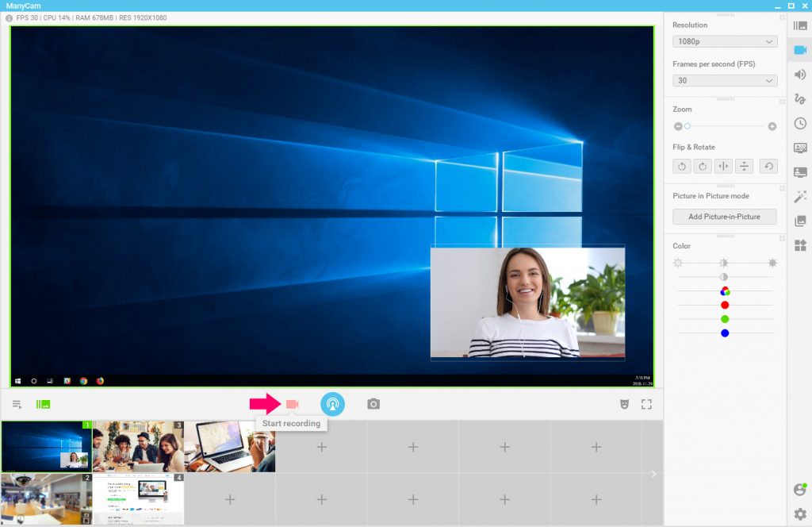Flip the video horizontally
812x527 pixels.
coord(722,166)
